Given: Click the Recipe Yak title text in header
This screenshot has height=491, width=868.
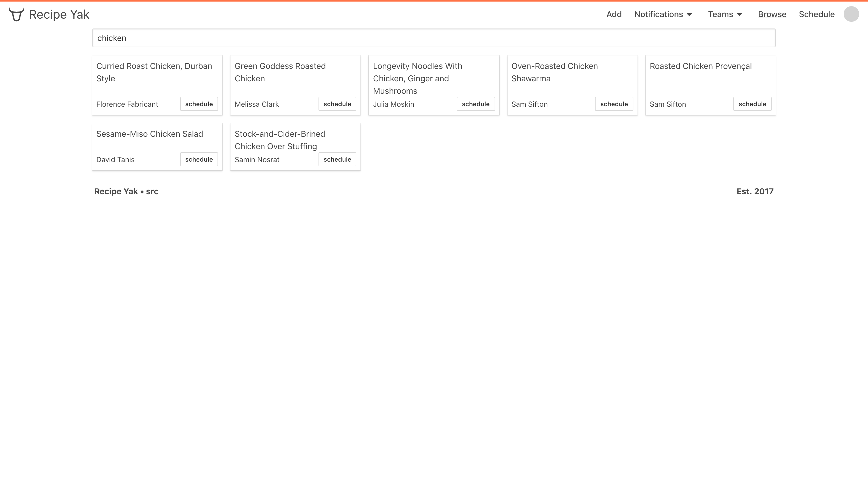Looking at the screenshot, I should (x=59, y=15).
